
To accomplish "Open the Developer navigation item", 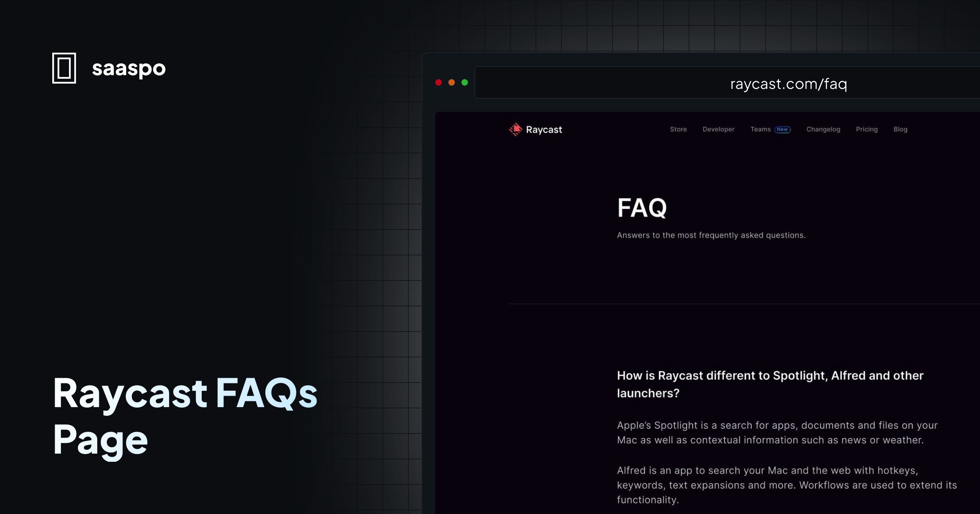I will coord(718,129).
